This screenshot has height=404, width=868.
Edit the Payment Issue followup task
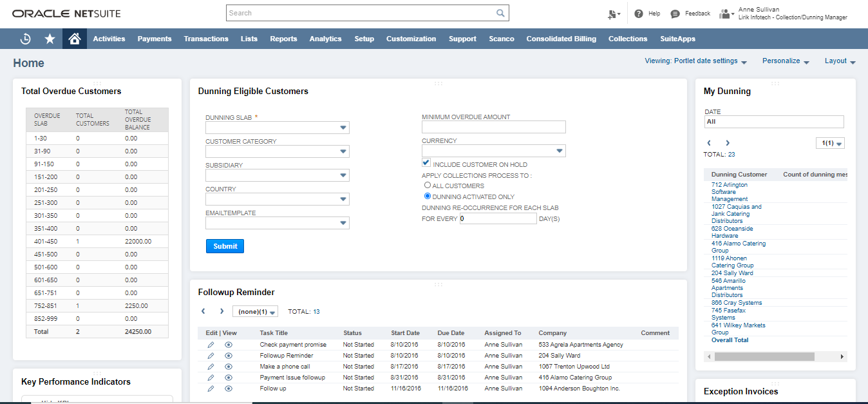coord(211,378)
